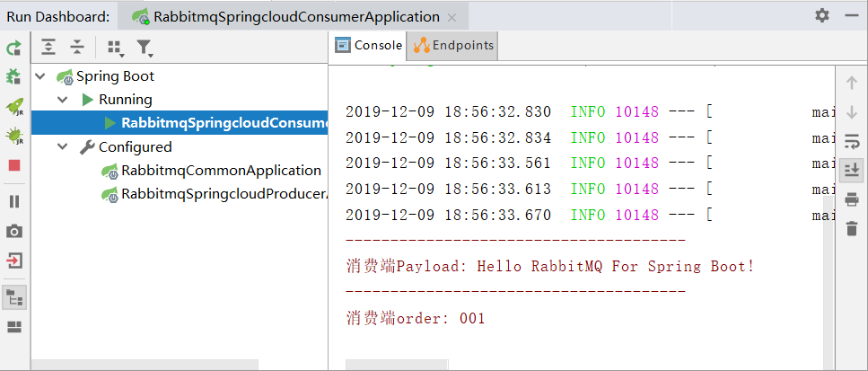Switch to the Console tab
Viewport: 868px width, 371px height.
[369, 46]
